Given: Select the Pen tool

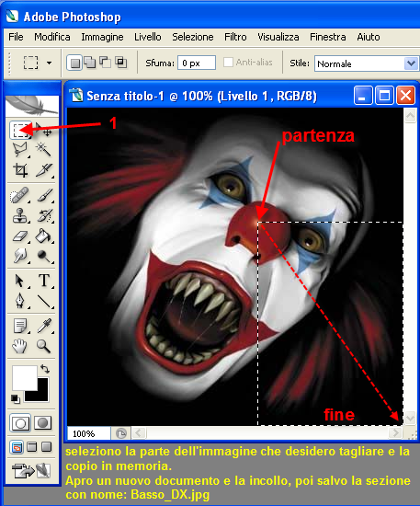Looking at the screenshot, I should (20, 301).
